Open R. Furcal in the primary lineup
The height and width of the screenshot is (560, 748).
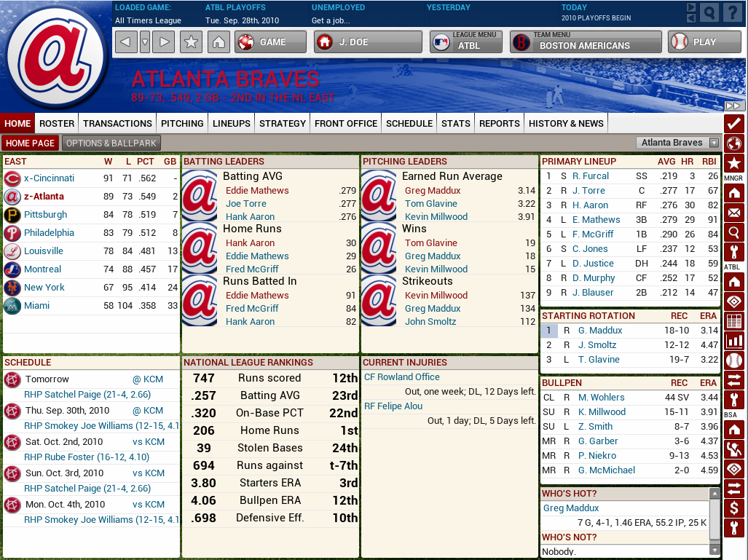(591, 176)
